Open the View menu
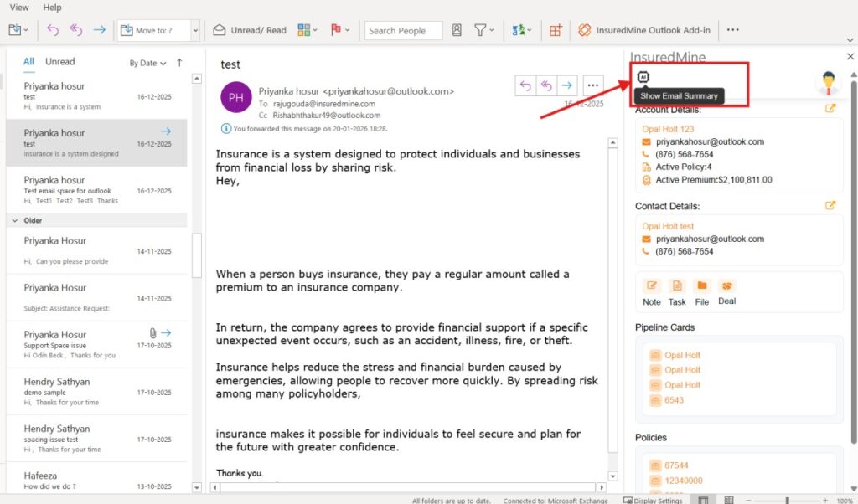 (x=18, y=8)
